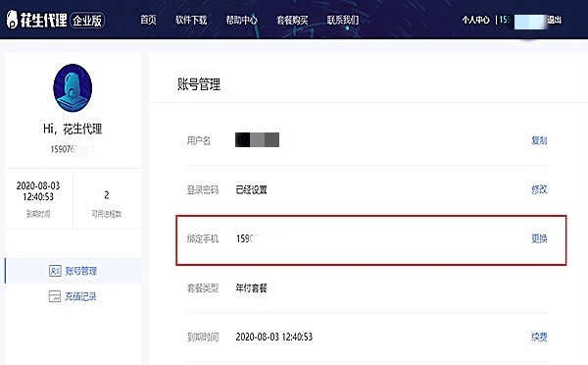Click the round user avatar image

point(73,88)
